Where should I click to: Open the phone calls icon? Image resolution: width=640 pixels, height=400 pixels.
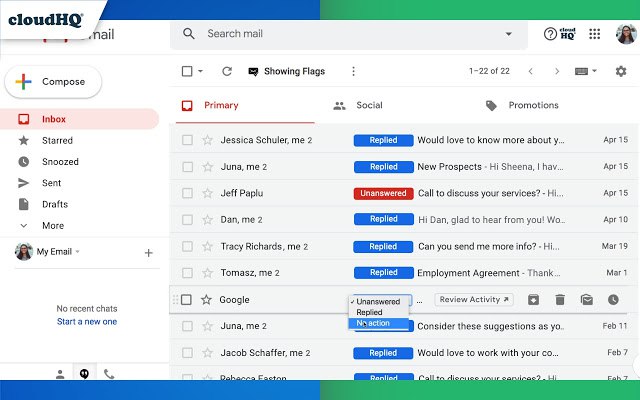point(109,374)
